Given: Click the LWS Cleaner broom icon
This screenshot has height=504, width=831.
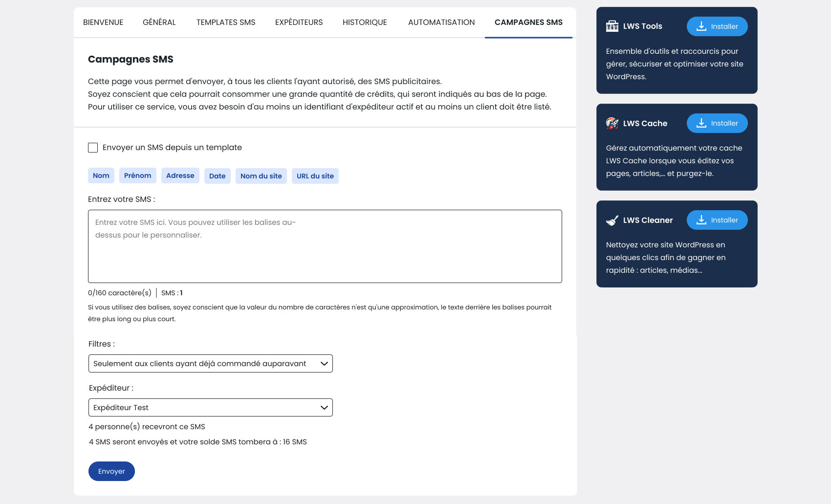Looking at the screenshot, I should 612,220.
